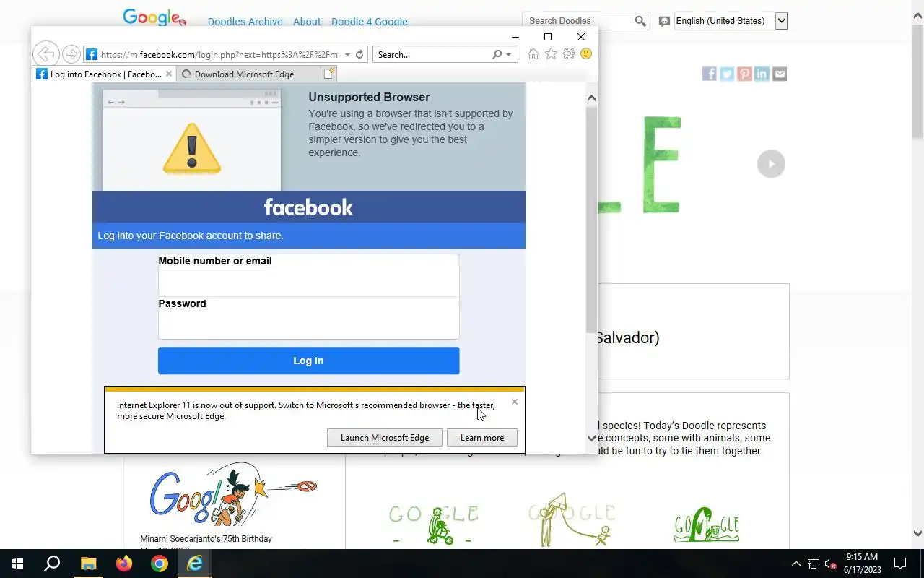Image resolution: width=924 pixels, height=578 pixels.
Task: Click the doodle play next arrow button
Action: click(771, 164)
